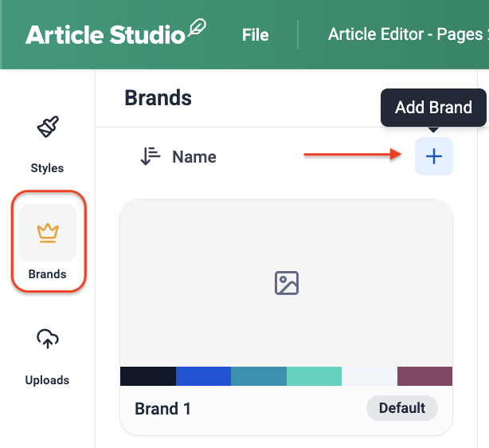The image size is (489, 448).
Task: Select the royal blue swatch in Brand 1
Action: (x=203, y=376)
